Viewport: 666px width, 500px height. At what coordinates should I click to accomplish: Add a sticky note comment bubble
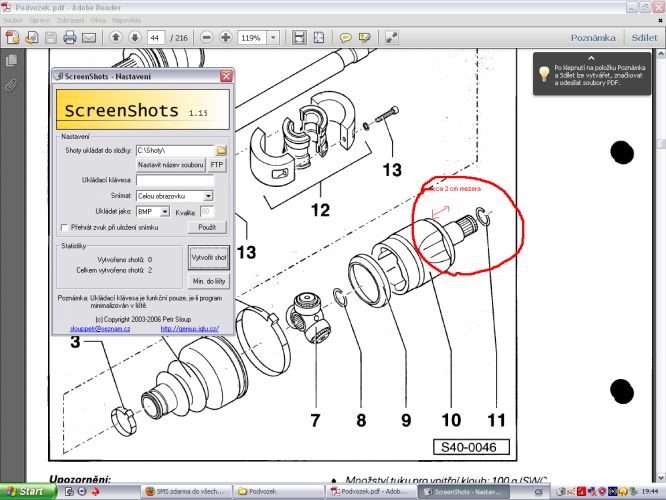(345, 38)
